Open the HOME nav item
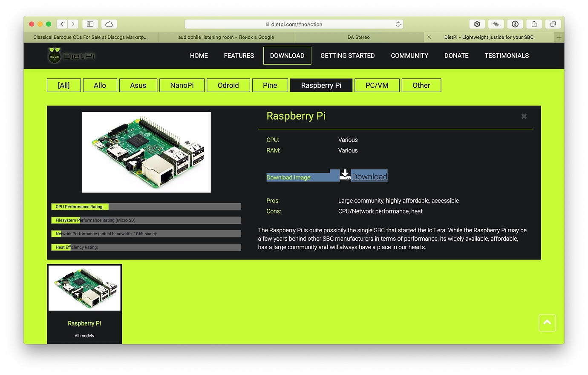This screenshot has height=375, width=588. pyautogui.click(x=199, y=56)
